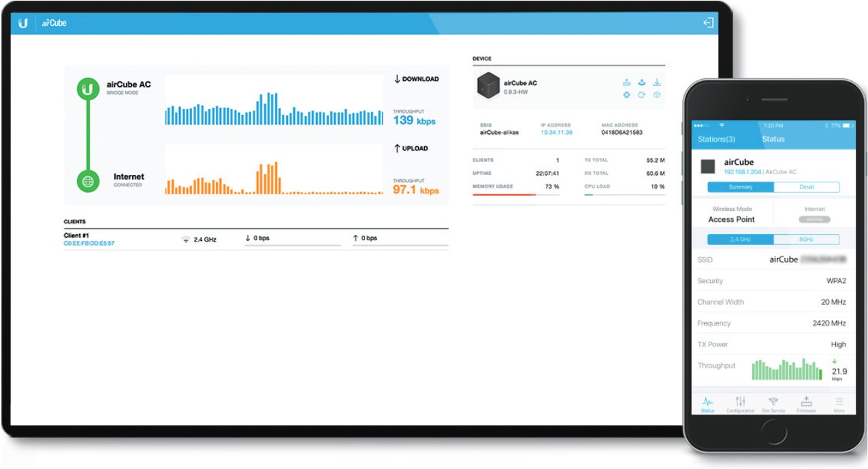Go back to Stations(3) on phone
Screen dimensions: 868x469
pos(716,139)
